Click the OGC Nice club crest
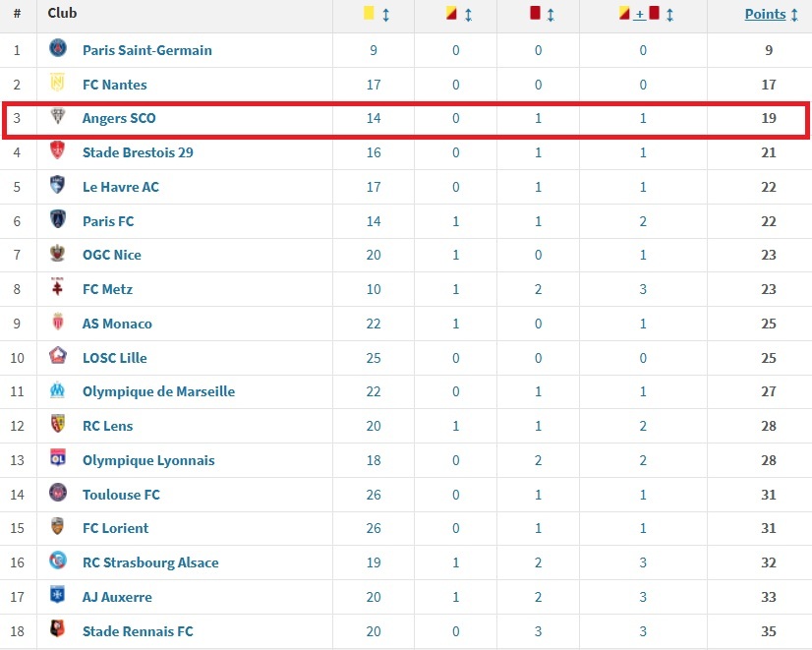Screen dimensions: 812x650 pos(59,254)
